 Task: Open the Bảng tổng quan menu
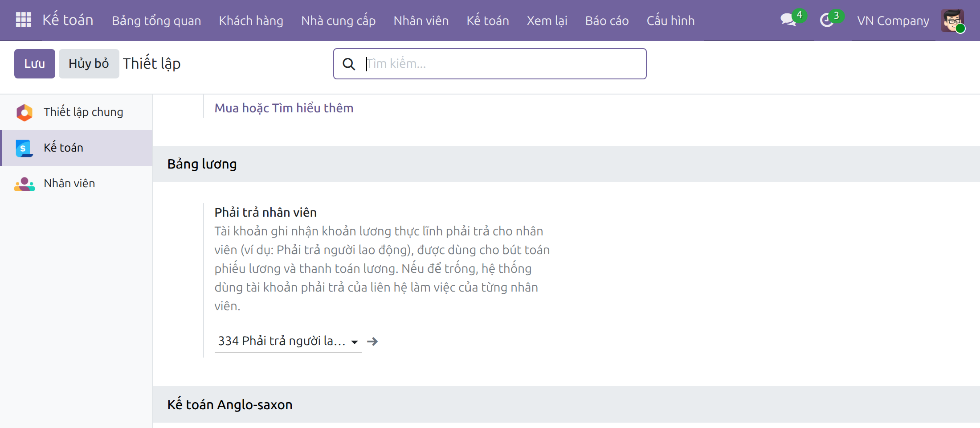coord(156,21)
